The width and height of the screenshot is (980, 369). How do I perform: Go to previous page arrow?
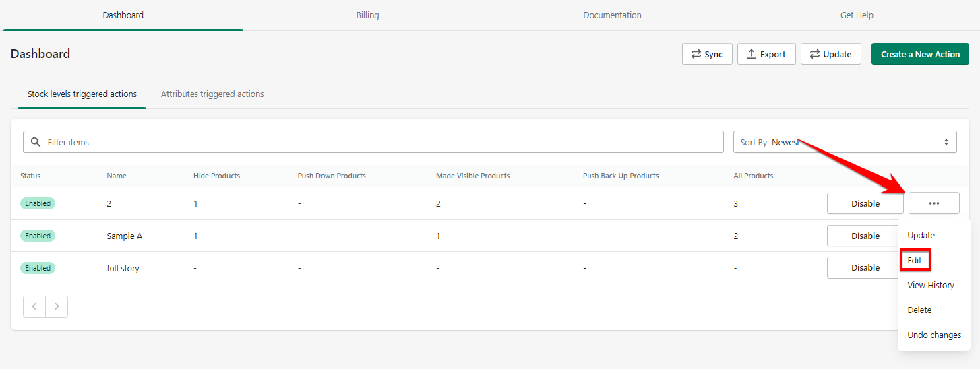coord(34,306)
